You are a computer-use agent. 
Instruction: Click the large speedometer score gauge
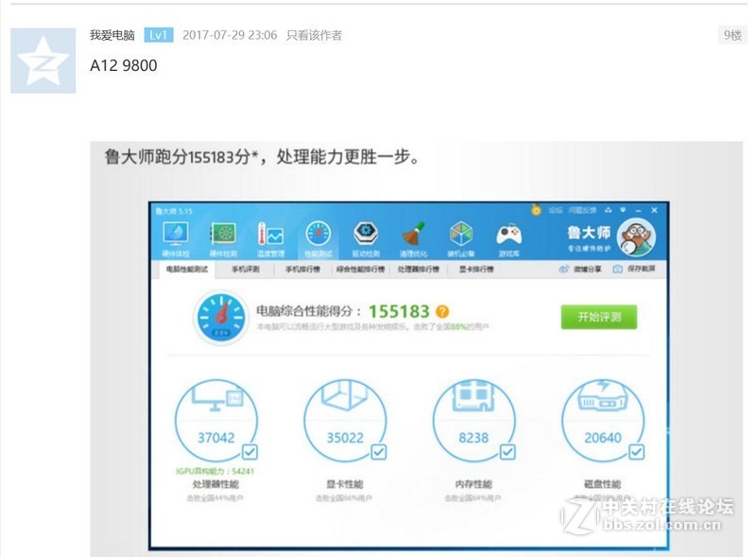point(221,317)
